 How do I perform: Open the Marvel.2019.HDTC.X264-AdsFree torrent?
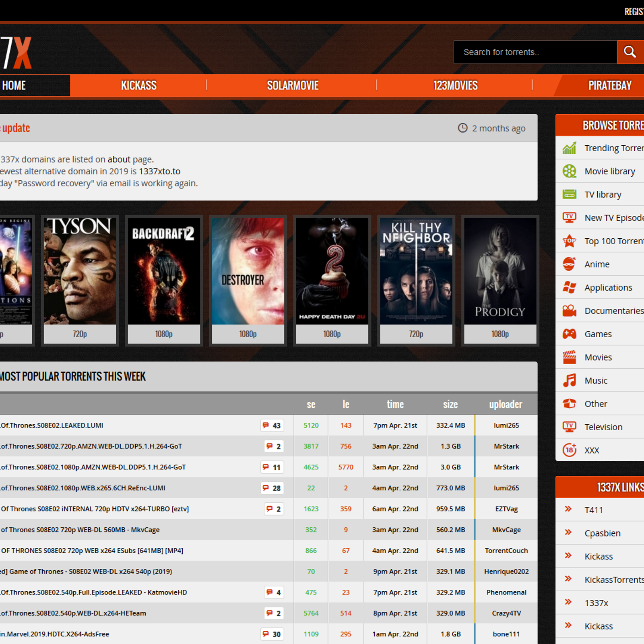click(x=54, y=634)
